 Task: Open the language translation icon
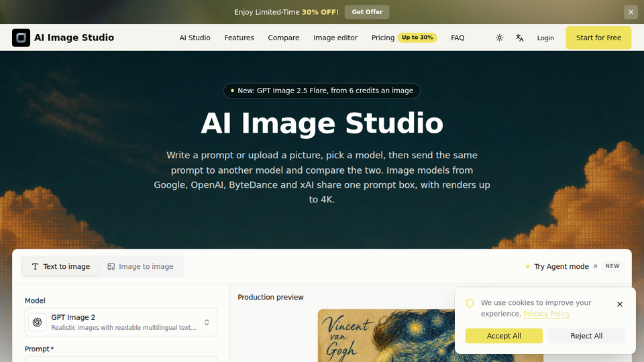519,38
